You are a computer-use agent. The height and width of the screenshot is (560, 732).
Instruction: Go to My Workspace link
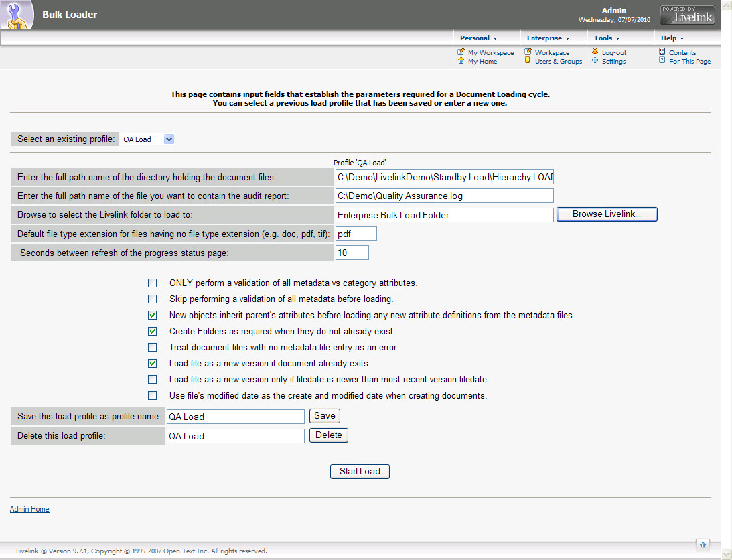[491, 53]
